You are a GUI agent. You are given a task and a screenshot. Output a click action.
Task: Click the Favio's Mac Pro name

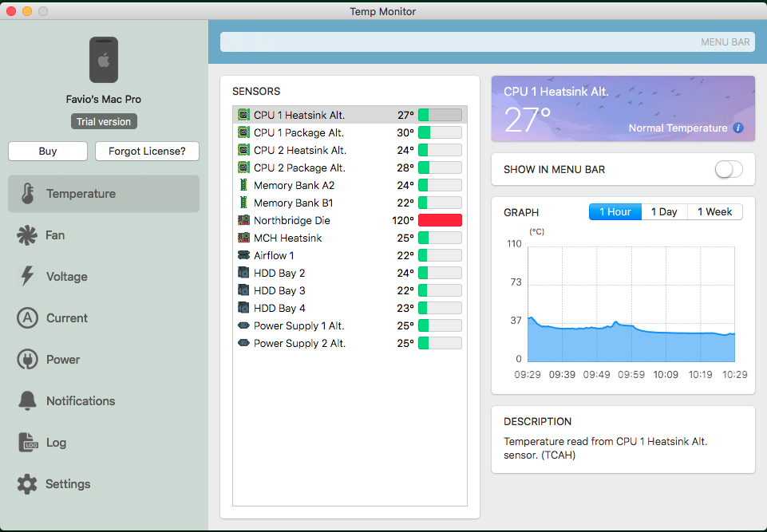point(104,99)
